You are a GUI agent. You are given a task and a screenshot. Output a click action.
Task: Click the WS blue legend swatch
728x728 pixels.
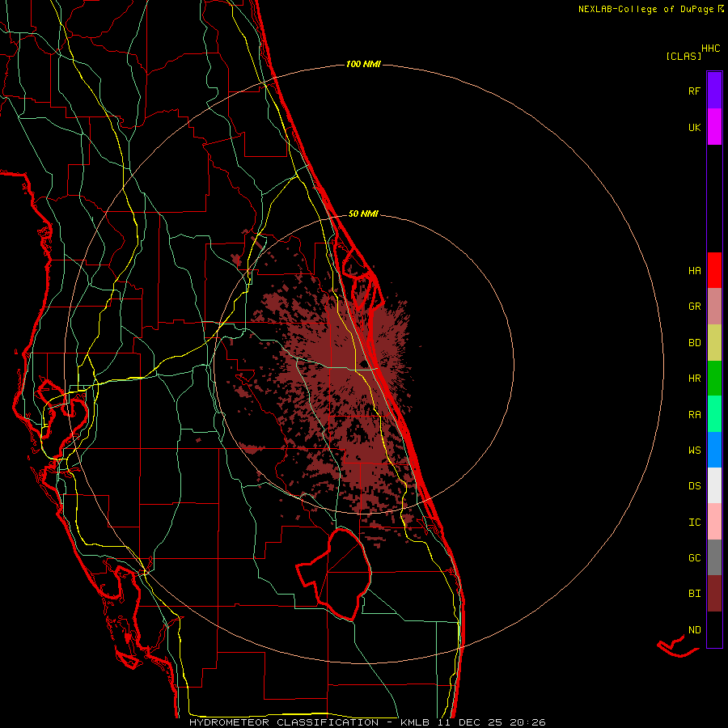pyautogui.click(x=714, y=450)
